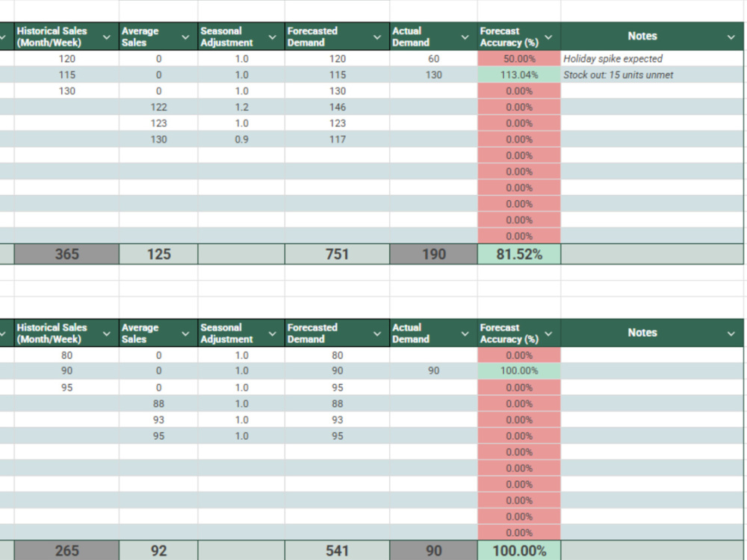Open top table Historical Sales filter dropdown
This screenshot has height=560, width=747.
107,37
